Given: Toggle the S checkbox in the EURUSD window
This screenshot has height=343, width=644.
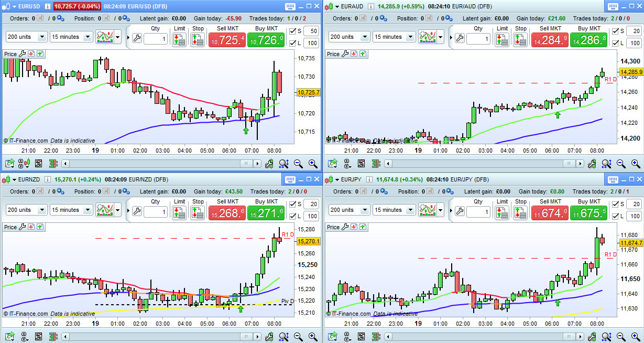Looking at the screenshot, I should click(x=292, y=31).
